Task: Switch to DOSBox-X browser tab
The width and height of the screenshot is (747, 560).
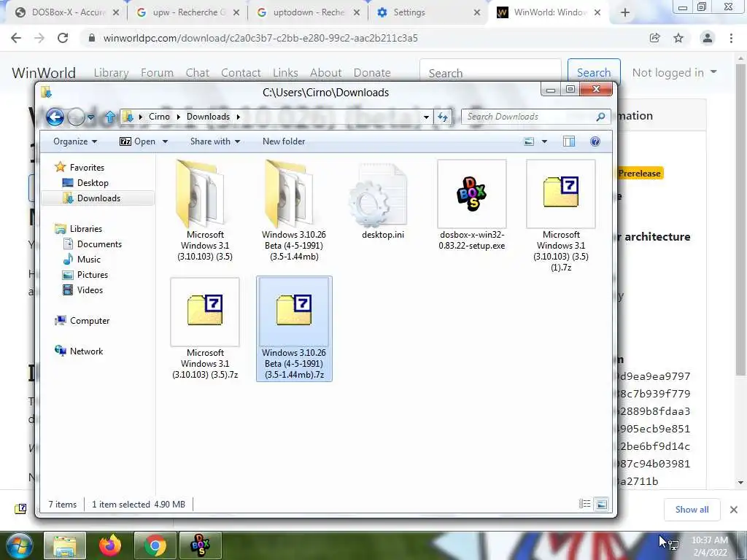Action: click(67, 13)
